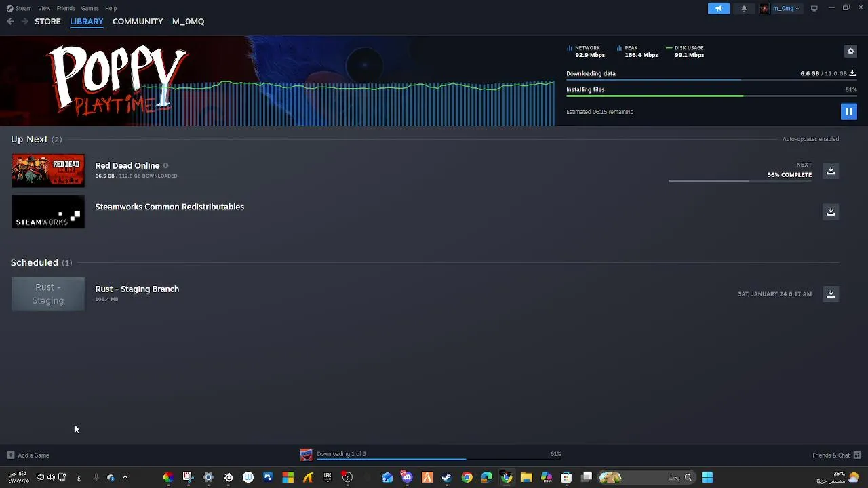Open the Steam announcements megaphone button
This screenshot has width=868, height=488.
(x=719, y=8)
